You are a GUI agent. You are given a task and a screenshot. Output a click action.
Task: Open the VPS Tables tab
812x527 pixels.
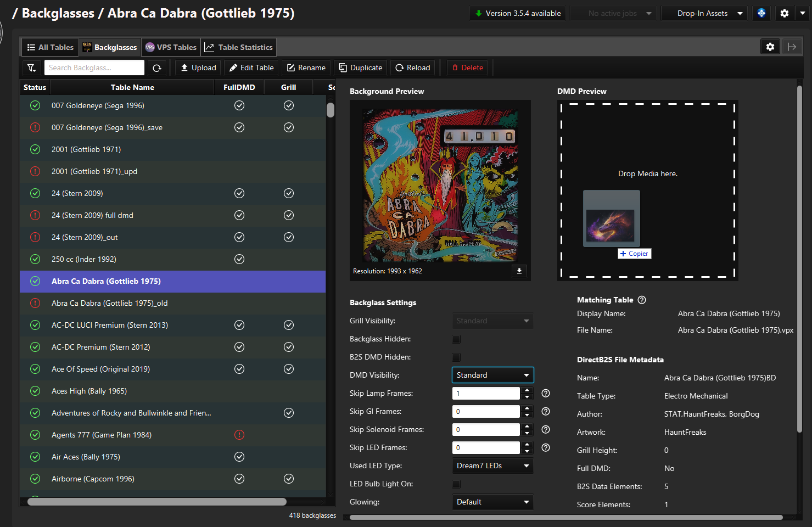coord(171,47)
